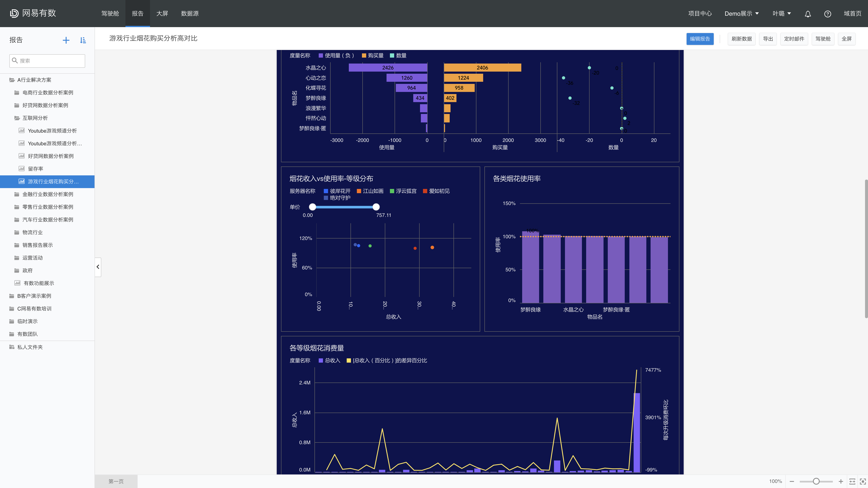Open the 叶璐 user dropdown
The width and height of the screenshot is (868, 488).
pos(781,14)
